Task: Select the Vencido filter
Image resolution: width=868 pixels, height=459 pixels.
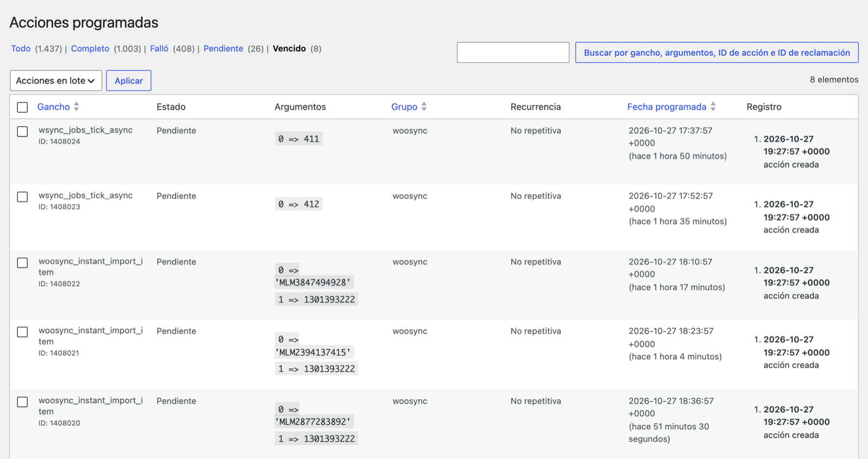Action: click(x=289, y=49)
